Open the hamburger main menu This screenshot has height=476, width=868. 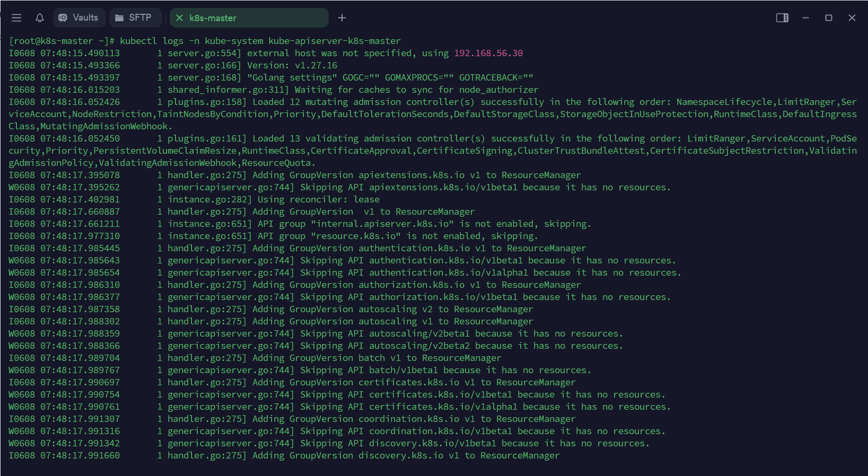(x=16, y=18)
